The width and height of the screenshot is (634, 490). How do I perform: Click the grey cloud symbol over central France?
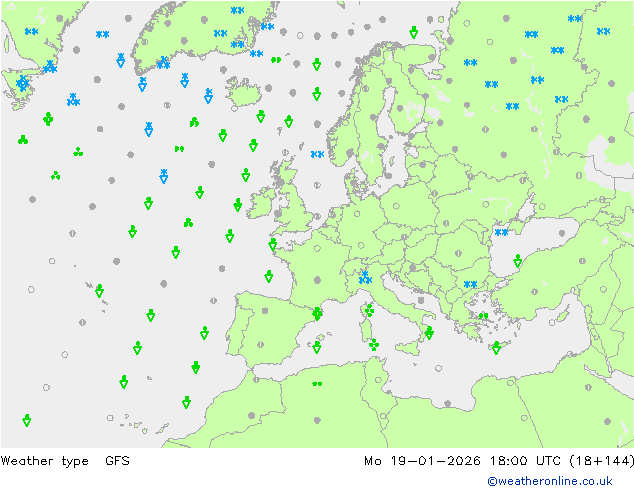tap(317, 280)
